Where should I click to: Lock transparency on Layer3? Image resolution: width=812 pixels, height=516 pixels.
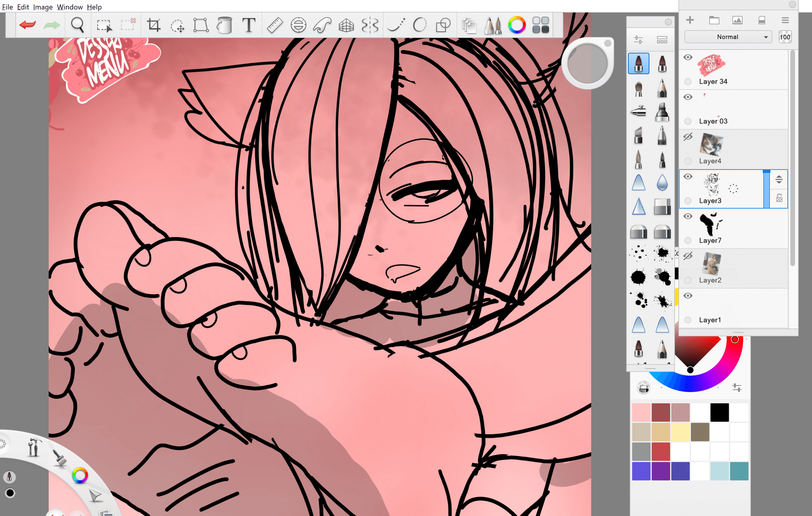click(x=779, y=198)
